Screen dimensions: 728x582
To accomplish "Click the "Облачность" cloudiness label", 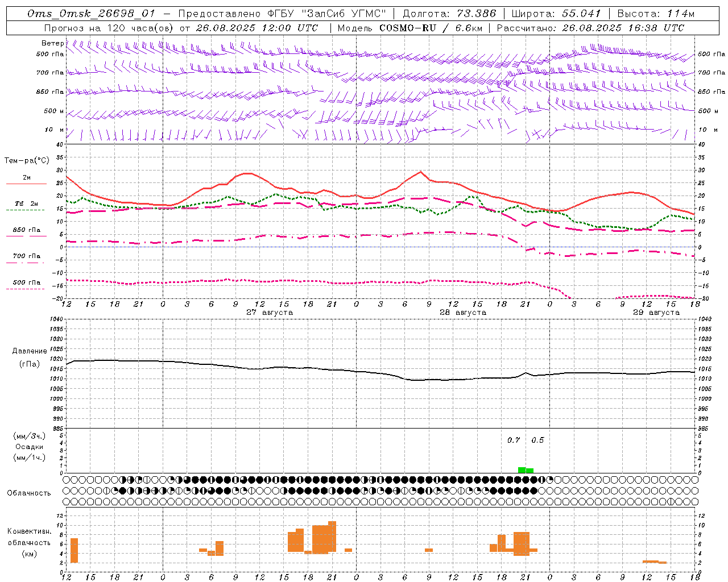I will [29, 493].
